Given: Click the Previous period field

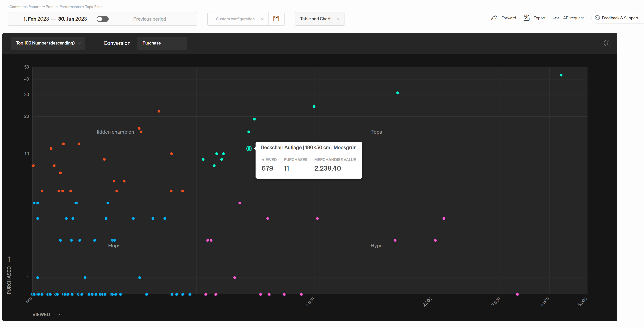Looking at the screenshot, I should click(150, 19).
